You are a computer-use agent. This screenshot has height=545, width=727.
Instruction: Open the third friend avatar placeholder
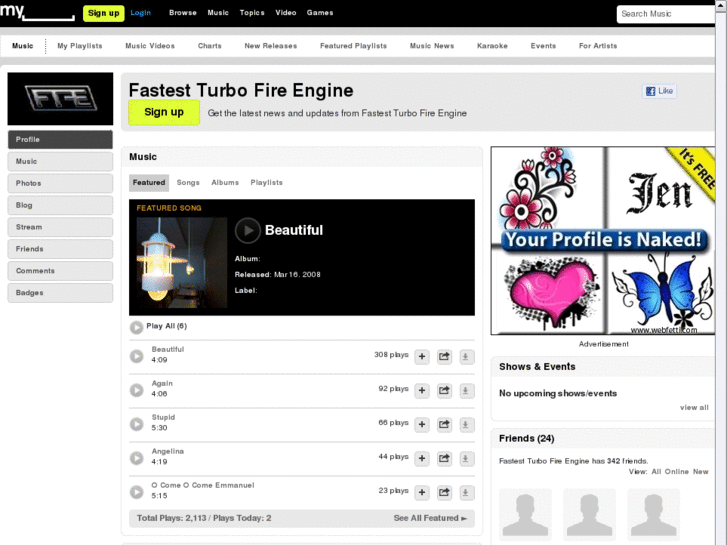(x=653, y=514)
